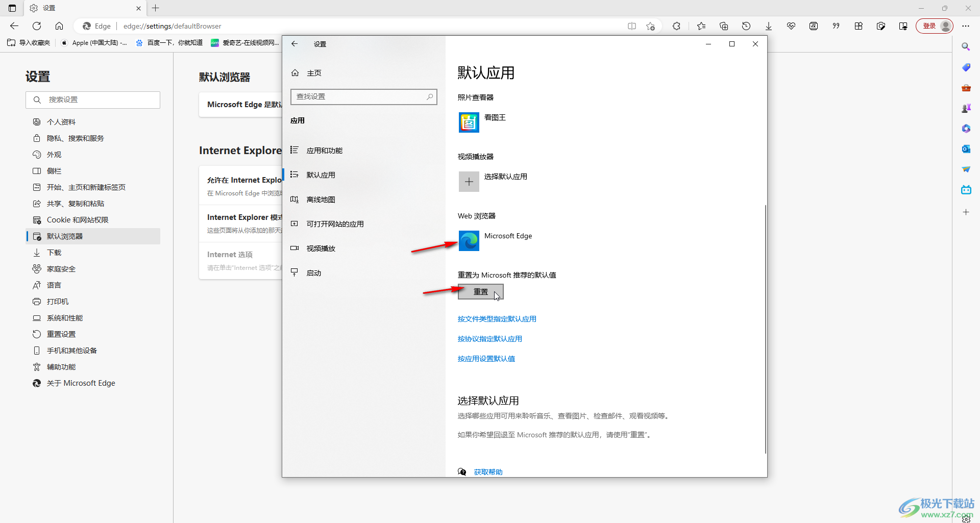Open sidebar Games chess icon

(x=966, y=108)
